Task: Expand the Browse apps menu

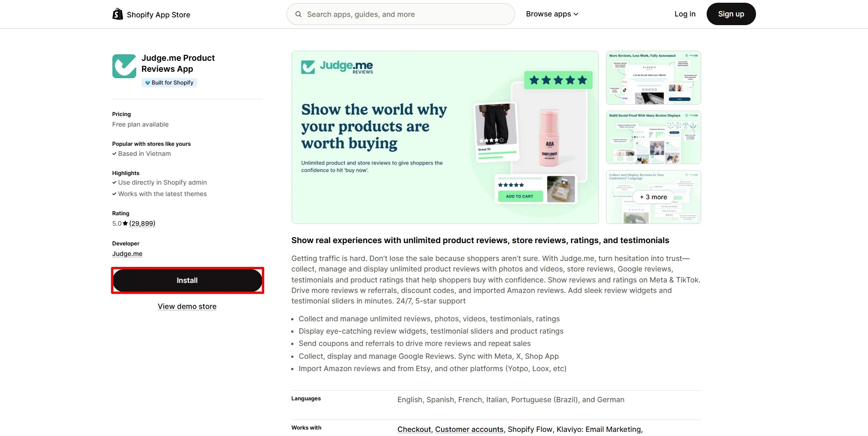Action: click(552, 14)
